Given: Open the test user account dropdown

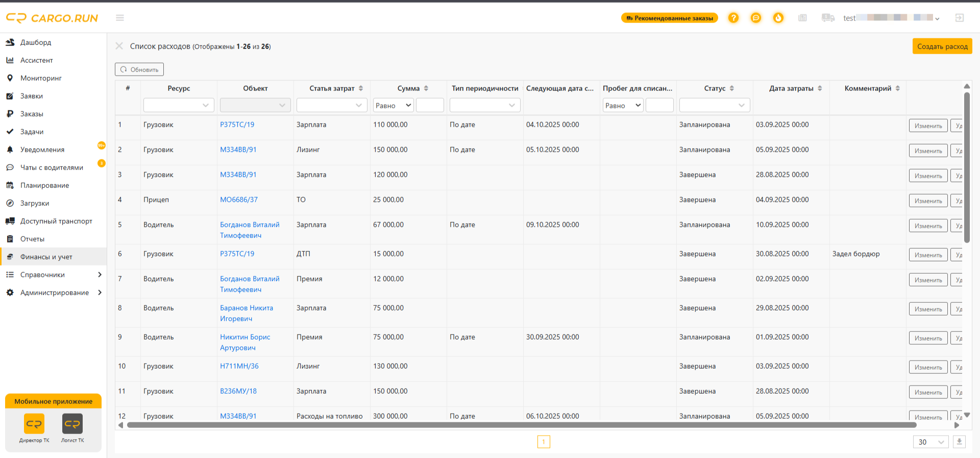Looking at the screenshot, I should (891, 18).
